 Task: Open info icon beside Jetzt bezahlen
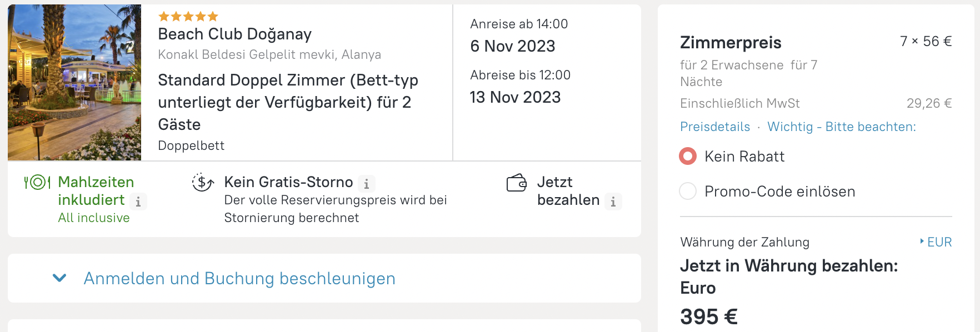coord(613,202)
